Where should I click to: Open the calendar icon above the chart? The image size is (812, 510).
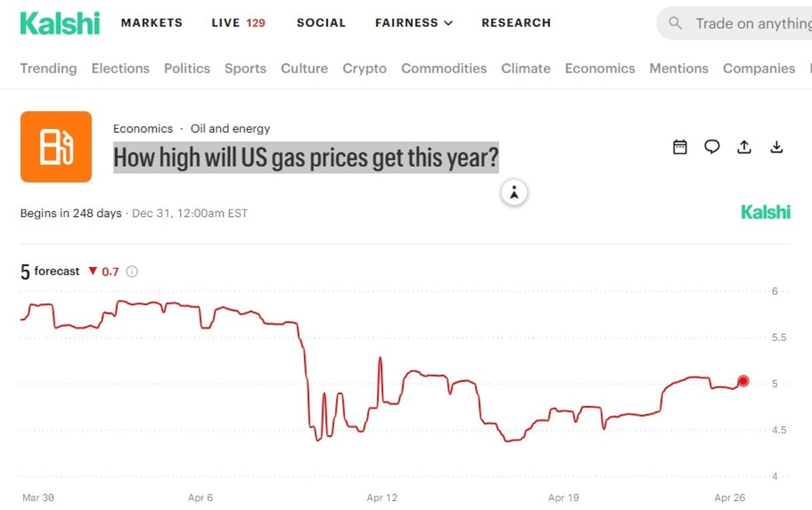[x=679, y=147]
